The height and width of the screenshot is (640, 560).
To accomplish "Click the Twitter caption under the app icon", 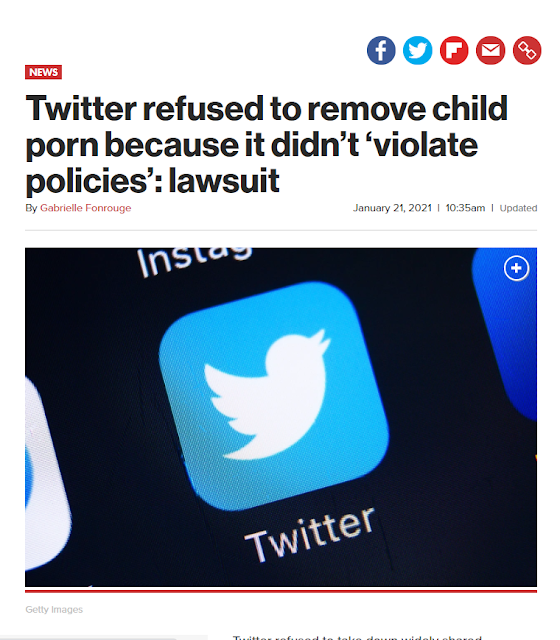I will [309, 534].
